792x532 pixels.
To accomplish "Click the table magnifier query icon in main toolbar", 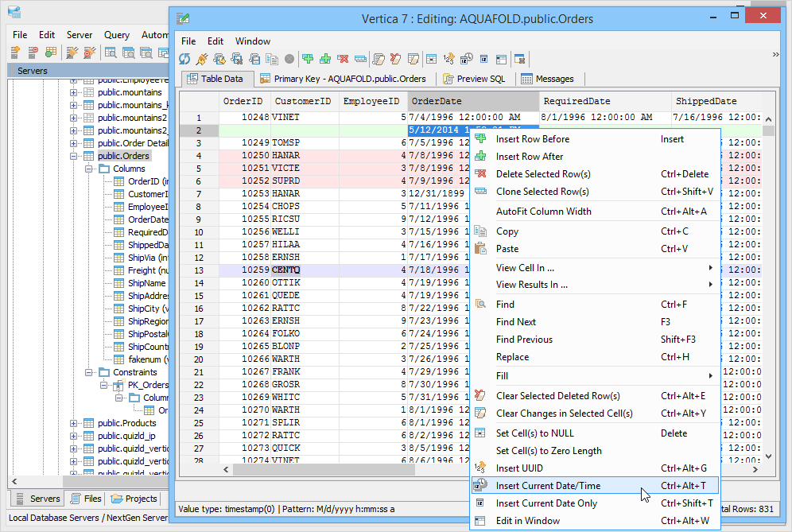I will [111, 52].
